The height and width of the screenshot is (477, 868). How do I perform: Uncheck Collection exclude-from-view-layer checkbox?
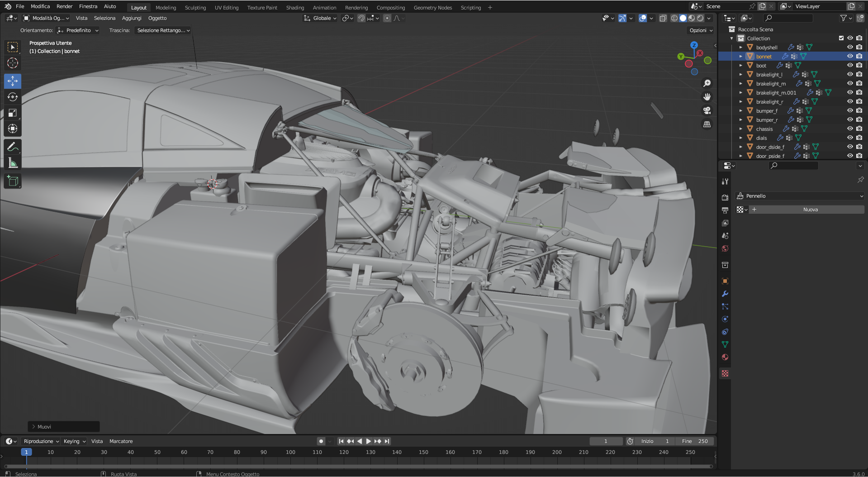(x=841, y=38)
